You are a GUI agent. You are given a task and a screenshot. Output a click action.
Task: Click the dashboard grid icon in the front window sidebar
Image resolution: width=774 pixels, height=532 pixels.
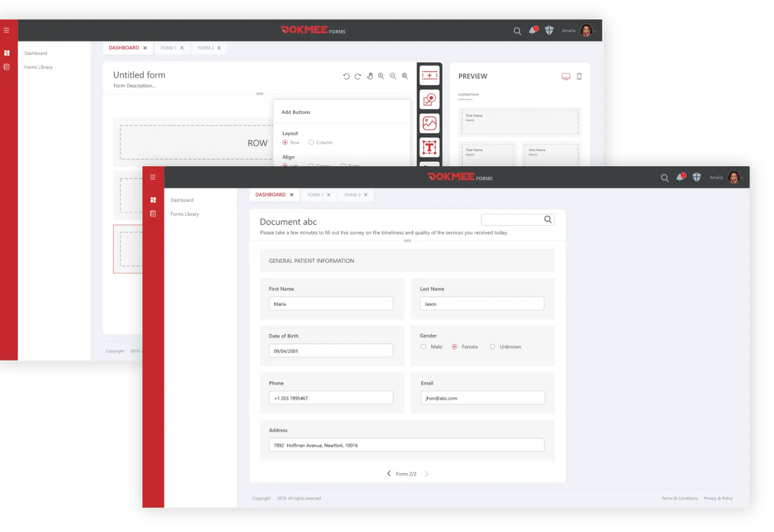click(153, 200)
